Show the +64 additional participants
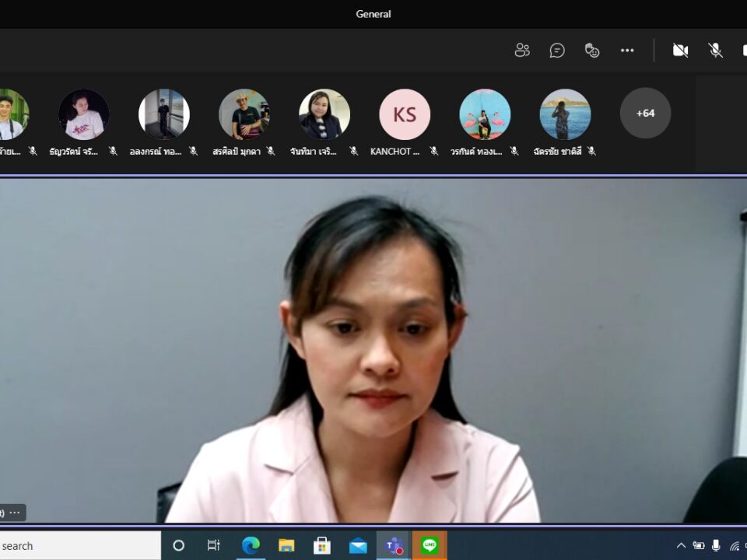Viewport: 747px width, 560px height. 645,114
